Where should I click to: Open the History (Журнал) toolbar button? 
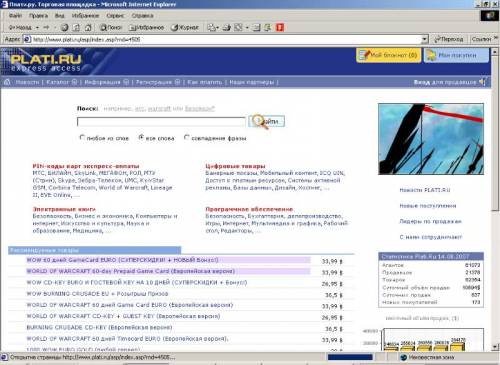185,28
